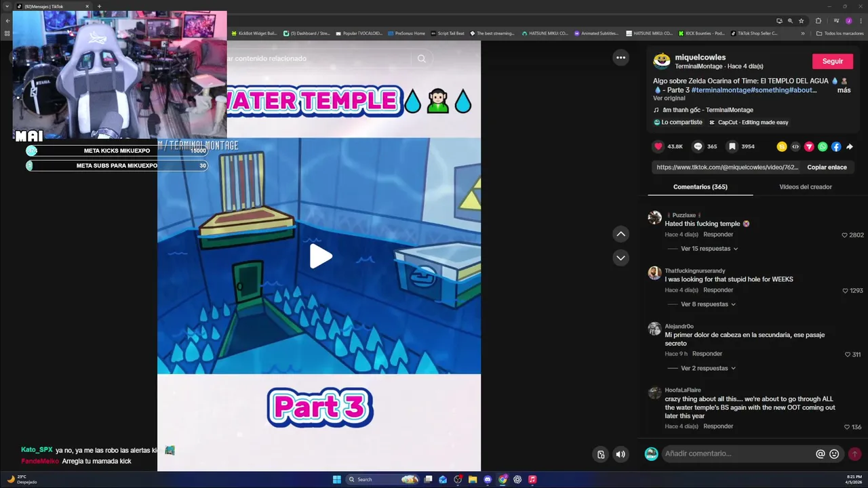Open Windows Start menu

(337, 479)
